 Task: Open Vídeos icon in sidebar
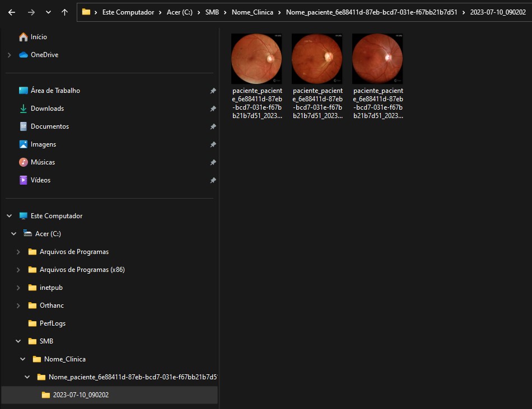tap(23, 180)
